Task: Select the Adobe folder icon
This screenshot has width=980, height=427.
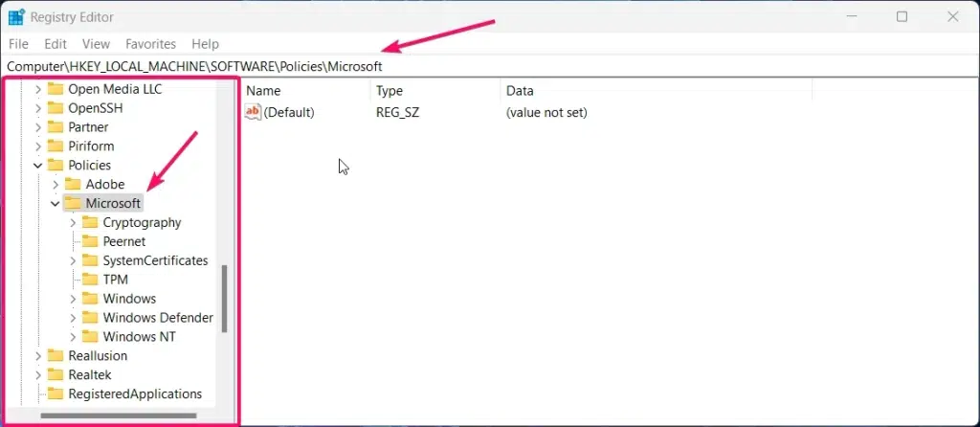Action: 73,185
